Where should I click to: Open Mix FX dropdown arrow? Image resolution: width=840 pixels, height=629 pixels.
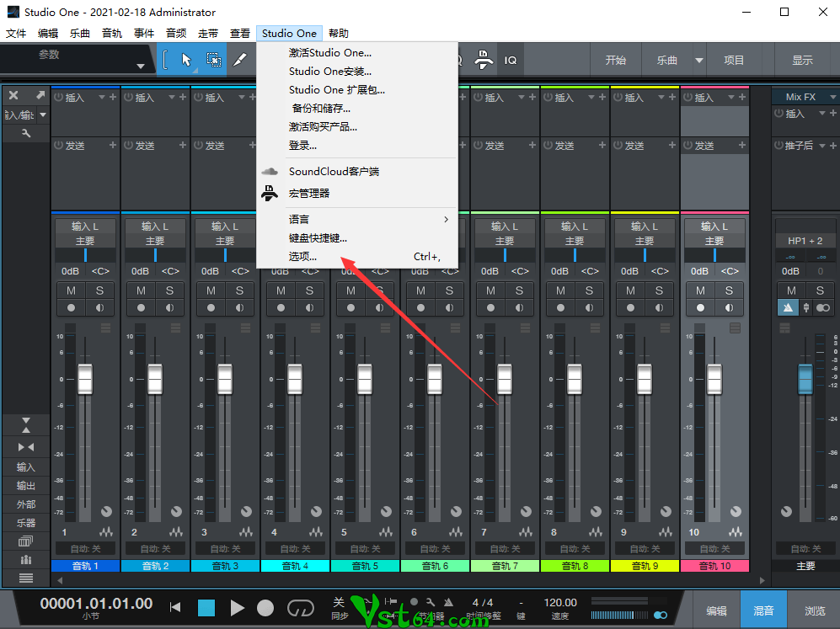click(832, 97)
